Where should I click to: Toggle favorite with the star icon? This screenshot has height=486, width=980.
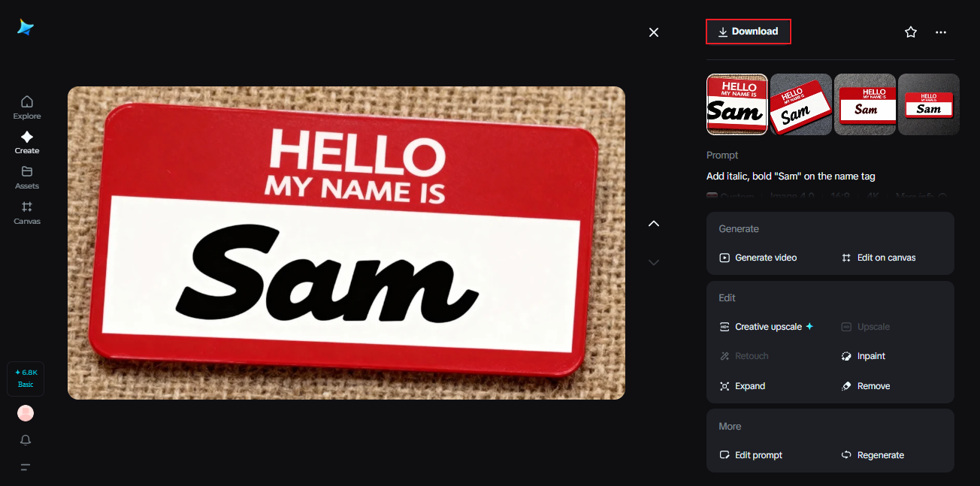[910, 32]
